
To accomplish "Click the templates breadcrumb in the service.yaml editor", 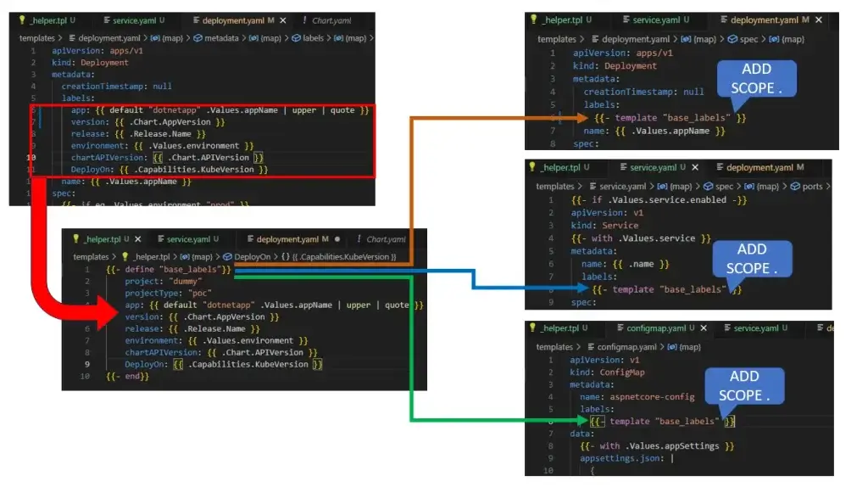I will point(554,186).
